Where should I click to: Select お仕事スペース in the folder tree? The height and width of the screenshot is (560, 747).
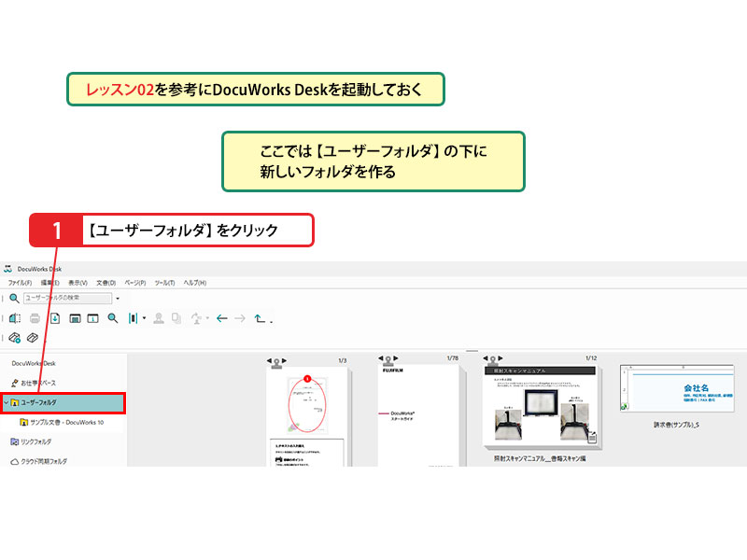pos(34,383)
